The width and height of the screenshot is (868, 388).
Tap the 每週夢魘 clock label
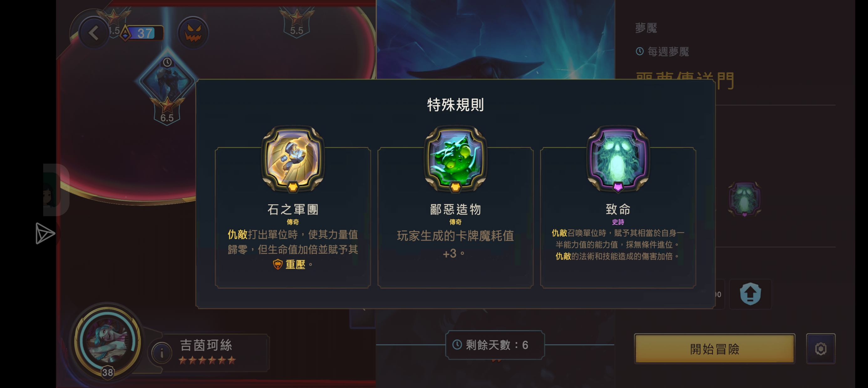pyautogui.click(x=663, y=52)
